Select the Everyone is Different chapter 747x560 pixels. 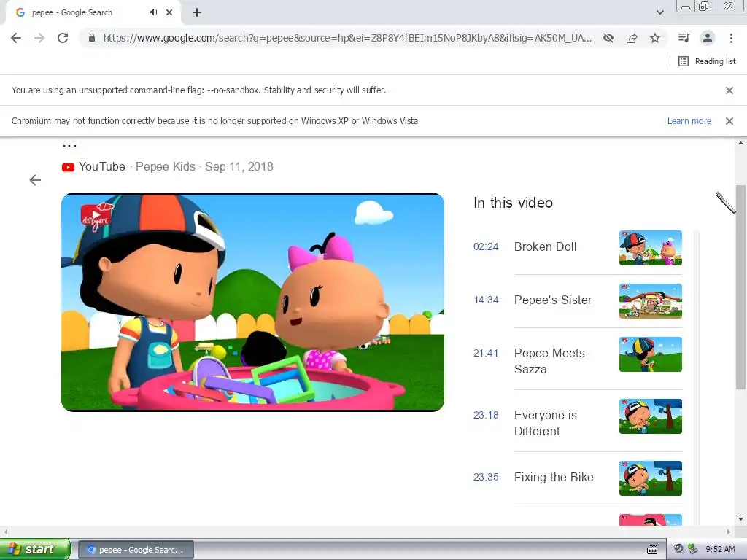546,423
